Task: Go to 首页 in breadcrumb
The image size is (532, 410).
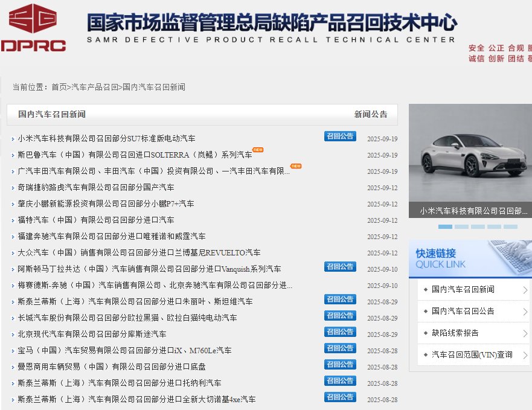Action: tap(59, 87)
